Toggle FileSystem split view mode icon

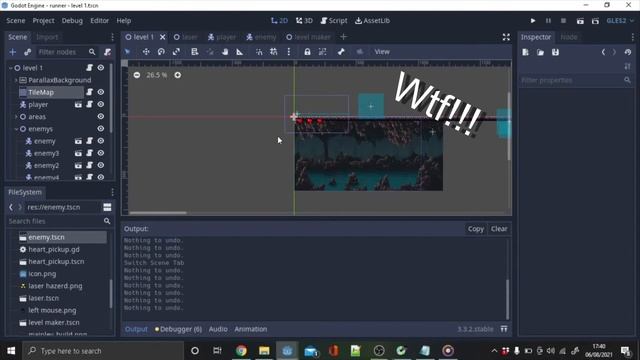[x=107, y=207]
